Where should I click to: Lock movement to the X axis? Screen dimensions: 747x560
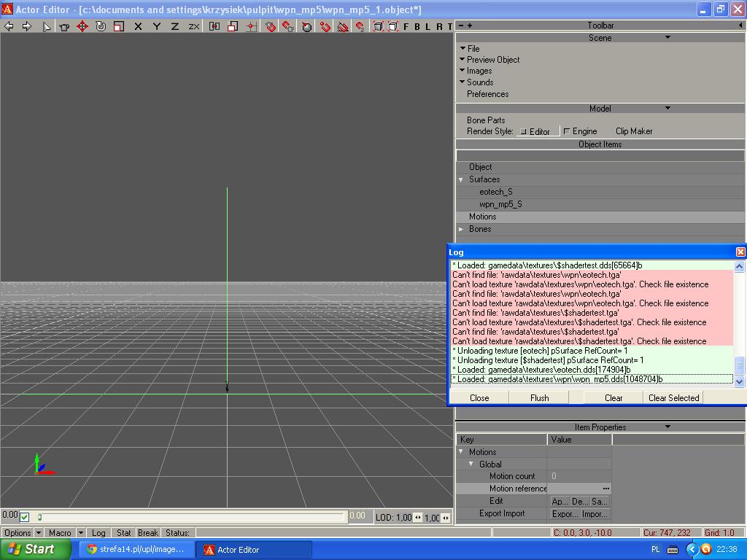point(138,26)
